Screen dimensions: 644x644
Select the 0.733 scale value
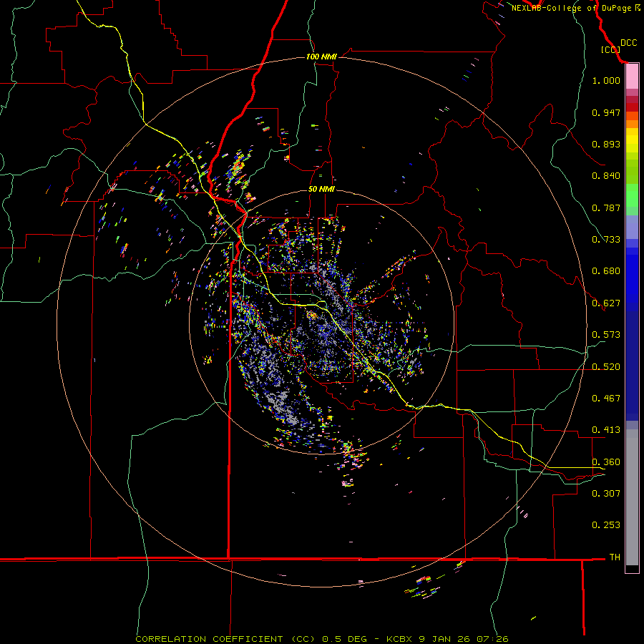606,240
